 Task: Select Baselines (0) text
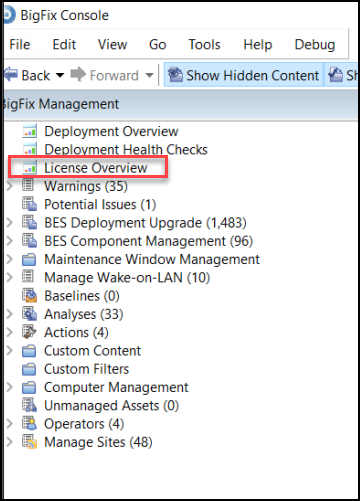pyautogui.click(x=82, y=296)
